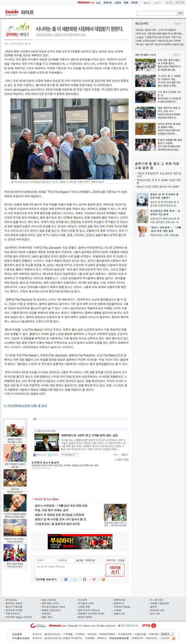Select the 오피니언 menu in top navigation
Viewport: 186px width, 644px height.
[108, 3]
